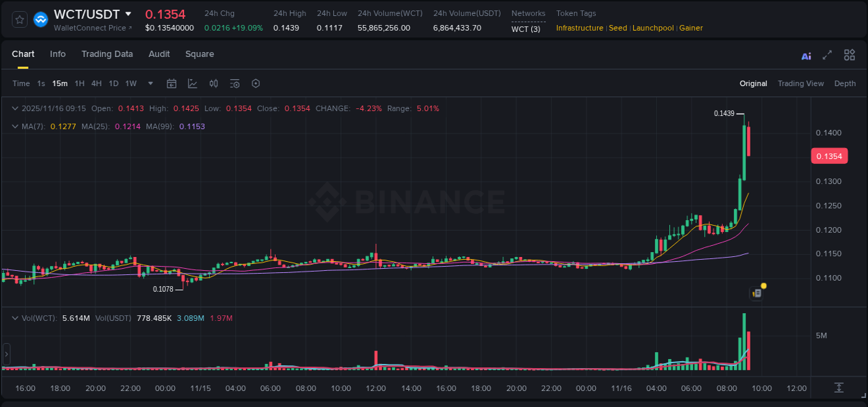This screenshot has height=407, width=868.
Task: Launch the Binance Ai assistant
Action: pos(806,54)
